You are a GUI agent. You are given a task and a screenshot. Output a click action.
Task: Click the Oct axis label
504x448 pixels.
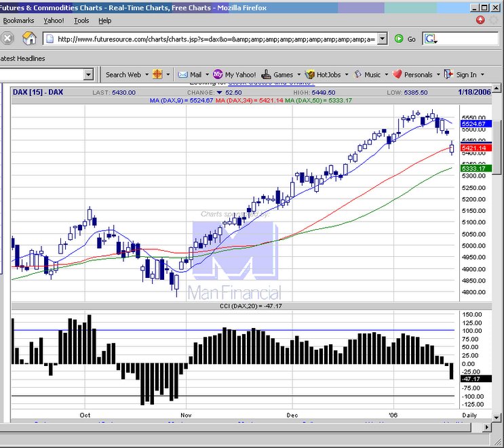(85, 415)
